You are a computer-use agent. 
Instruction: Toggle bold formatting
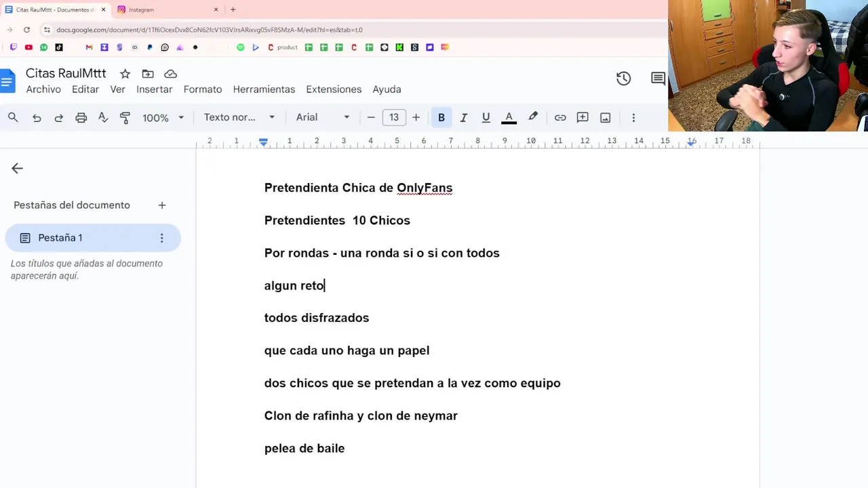441,117
